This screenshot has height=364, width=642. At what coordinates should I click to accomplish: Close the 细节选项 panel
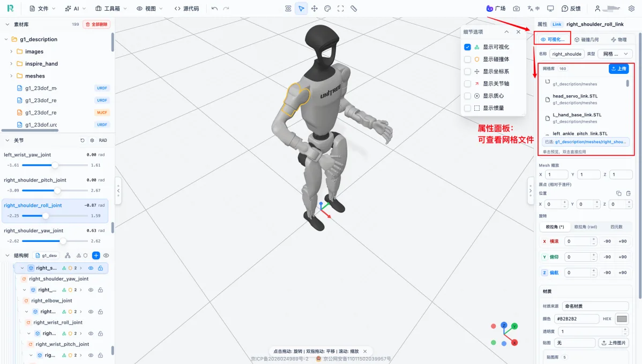[x=518, y=32]
